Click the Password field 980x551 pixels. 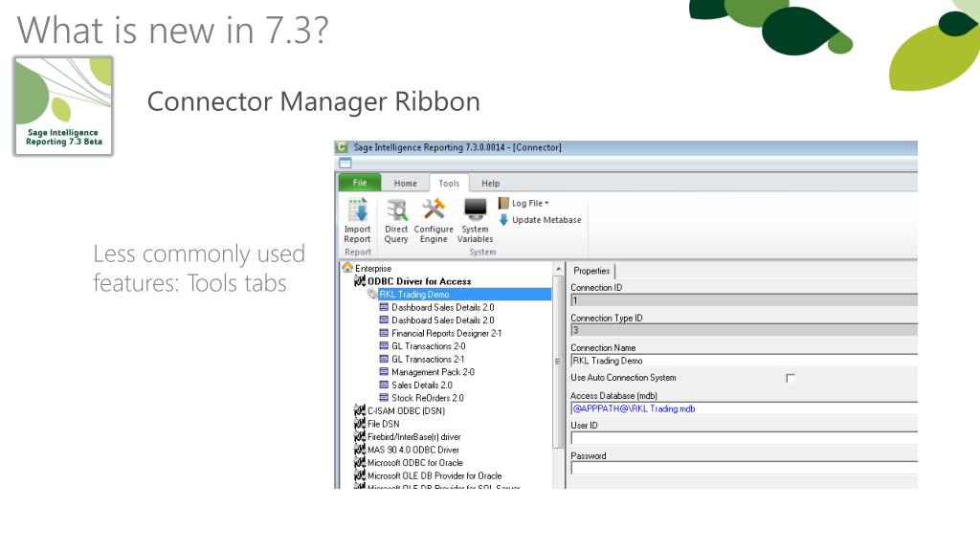point(744,468)
